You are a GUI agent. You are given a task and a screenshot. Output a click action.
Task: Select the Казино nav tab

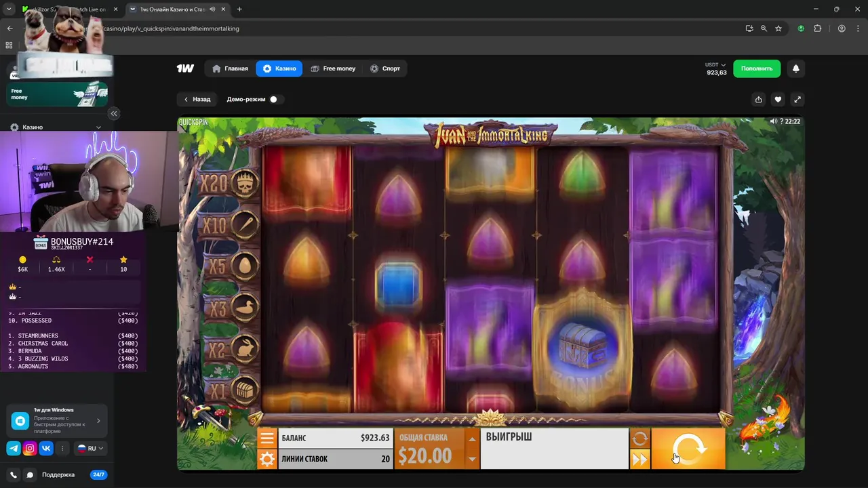(x=279, y=68)
